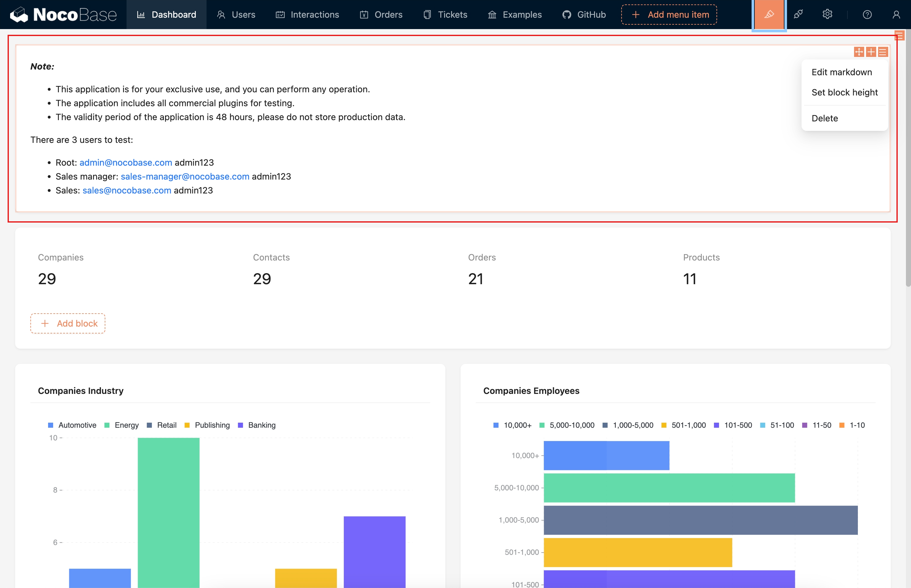Viewport: 911px width, 588px height.
Task: Select Delete in the block menu
Action: pyautogui.click(x=825, y=118)
